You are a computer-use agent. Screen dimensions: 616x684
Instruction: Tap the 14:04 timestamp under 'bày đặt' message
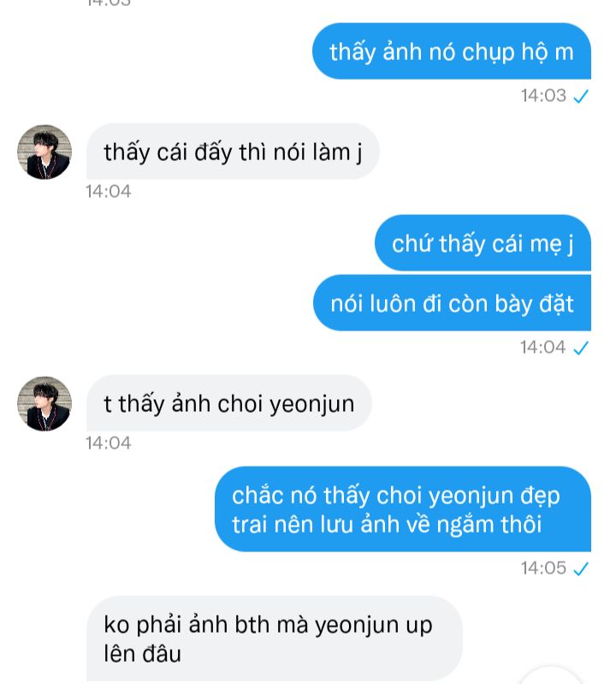click(x=543, y=348)
